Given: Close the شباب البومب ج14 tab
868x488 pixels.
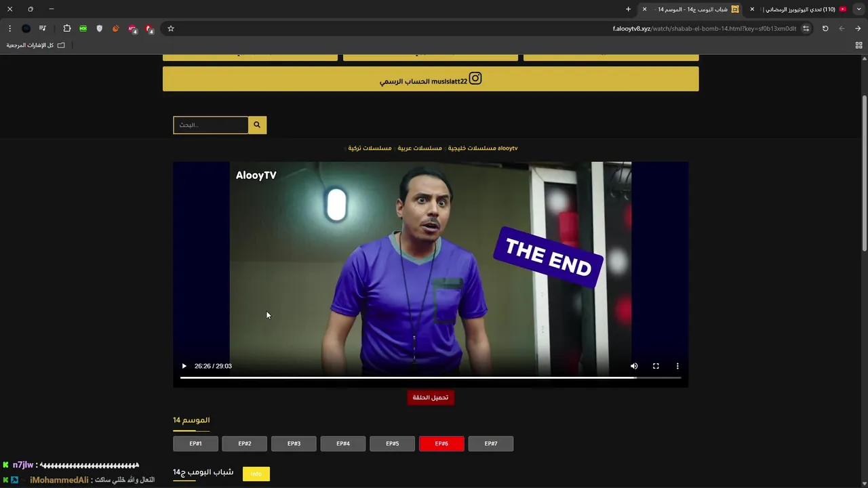Looking at the screenshot, I should pyautogui.click(x=644, y=9).
